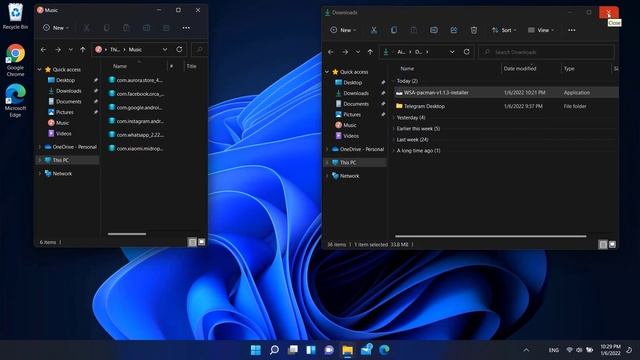Refresh the Downloads window

point(467,52)
